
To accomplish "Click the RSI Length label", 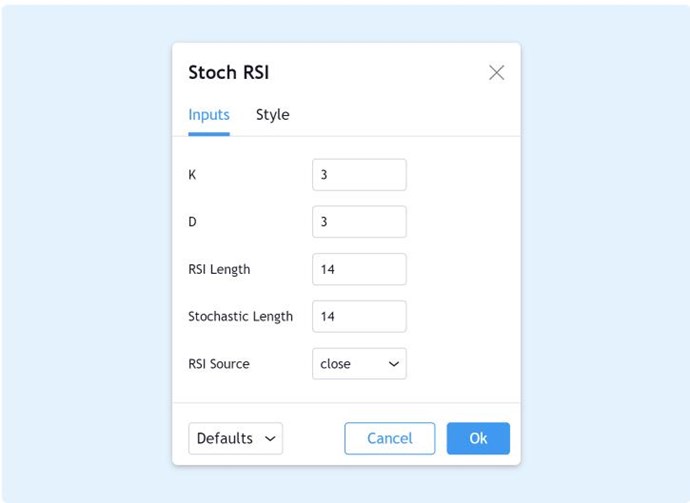I will [219, 269].
